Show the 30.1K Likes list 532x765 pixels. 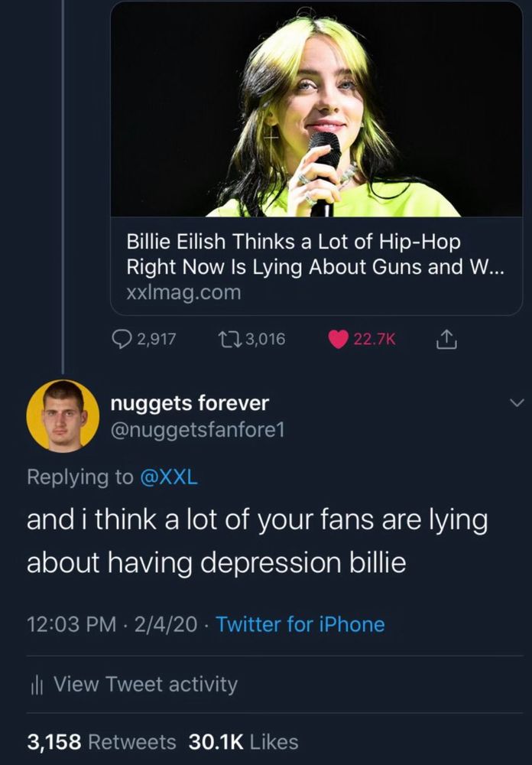point(248,741)
